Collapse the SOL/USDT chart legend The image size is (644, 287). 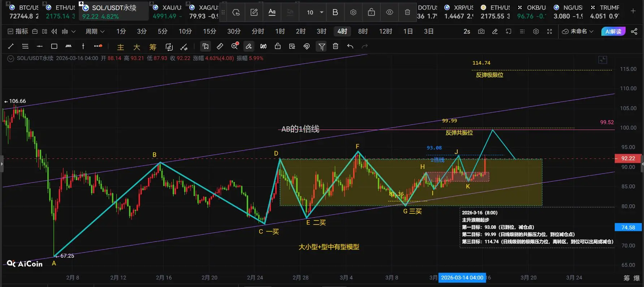coord(11,58)
